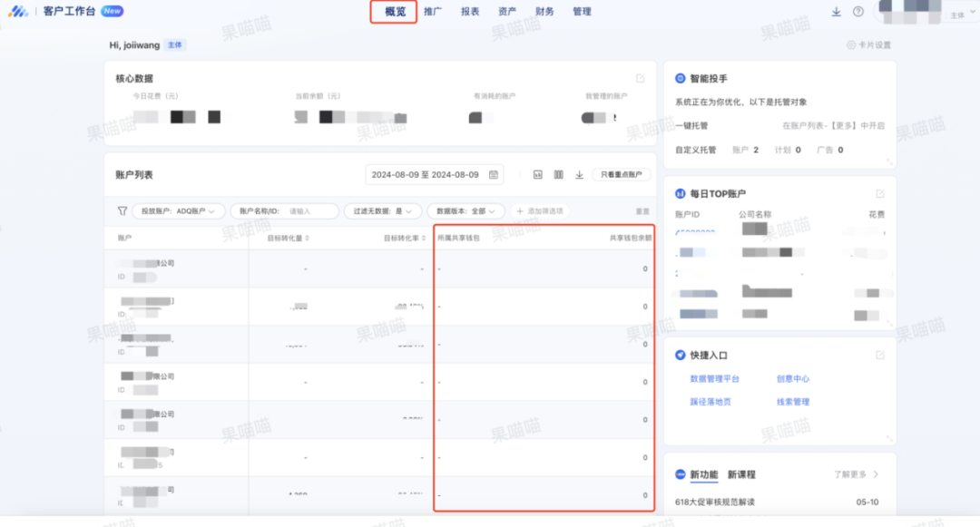Open the 报表 navigation tab

470,12
